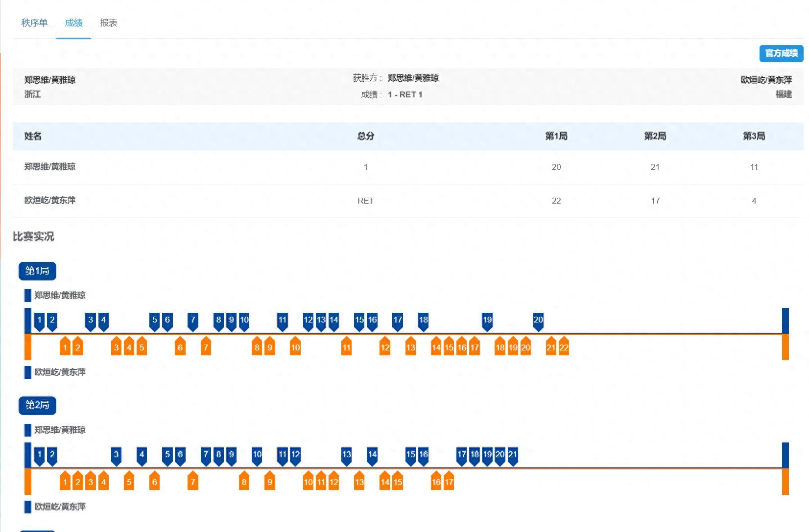Click orange point 17 marker in game 2

pos(449,482)
